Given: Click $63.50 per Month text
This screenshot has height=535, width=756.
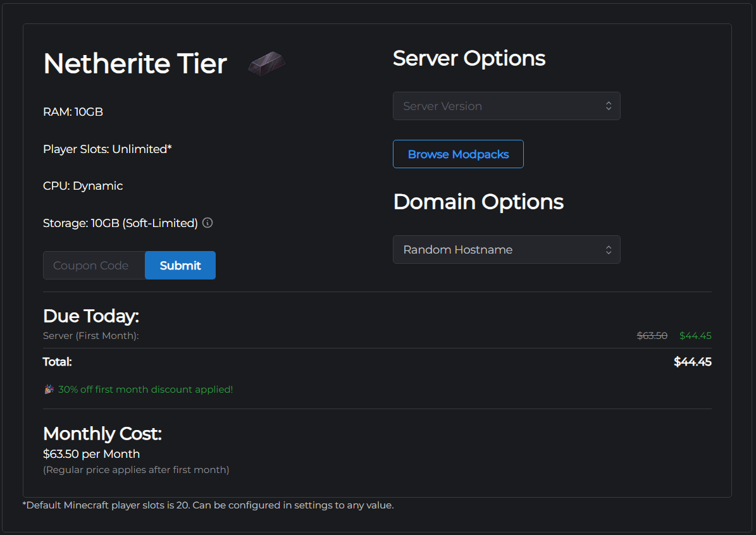Looking at the screenshot, I should [x=91, y=454].
